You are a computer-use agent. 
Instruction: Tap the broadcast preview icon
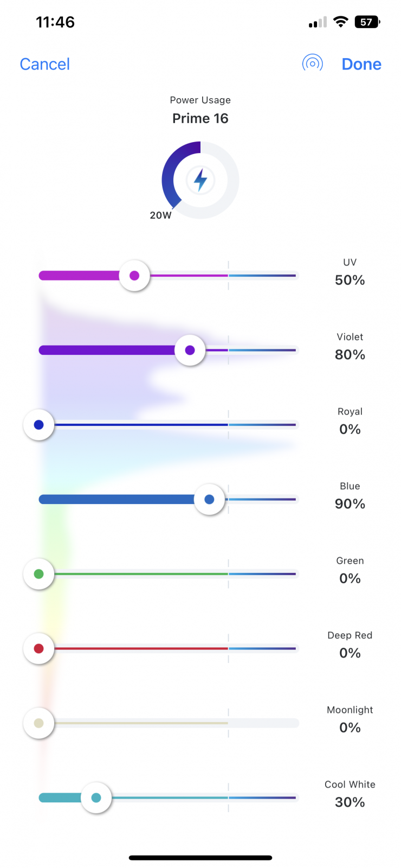pos(312,63)
